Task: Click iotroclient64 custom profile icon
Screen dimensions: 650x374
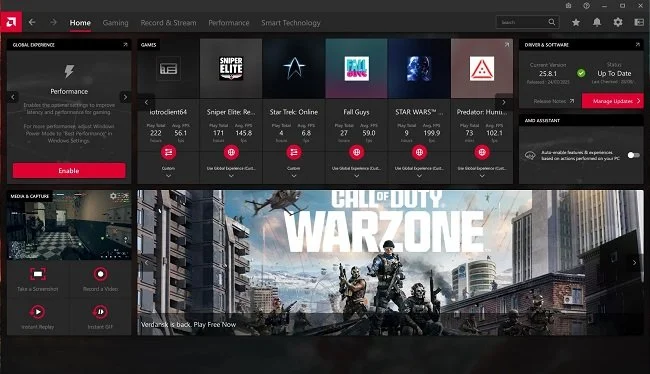Action: tap(168, 152)
